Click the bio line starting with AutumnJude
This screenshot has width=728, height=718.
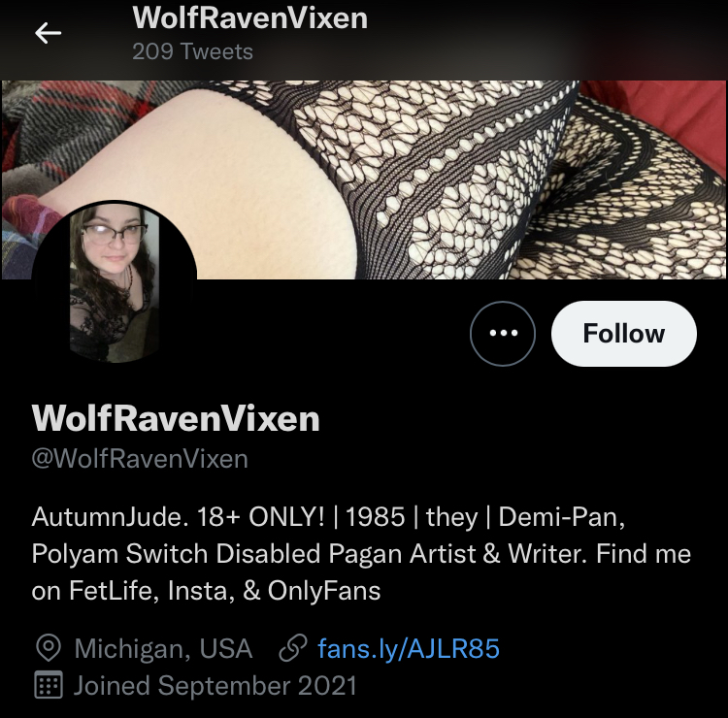tap(328, 516)
